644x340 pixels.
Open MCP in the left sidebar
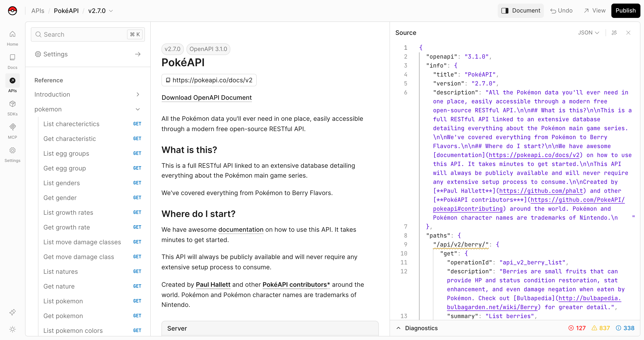pos(12,131)
